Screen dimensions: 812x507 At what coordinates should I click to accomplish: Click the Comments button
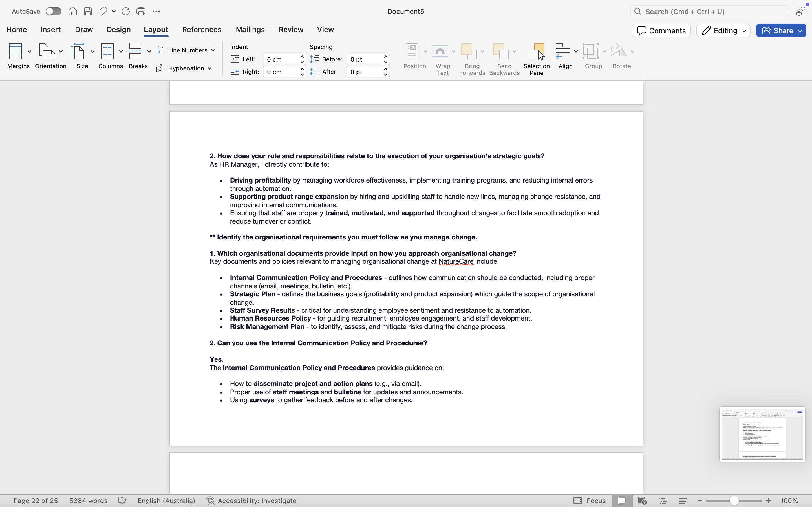point(661,30)
